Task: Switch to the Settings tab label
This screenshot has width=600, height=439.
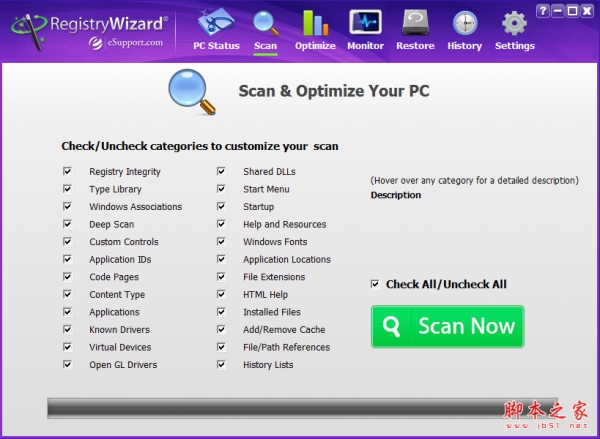Action: click(x=515, y=46)
